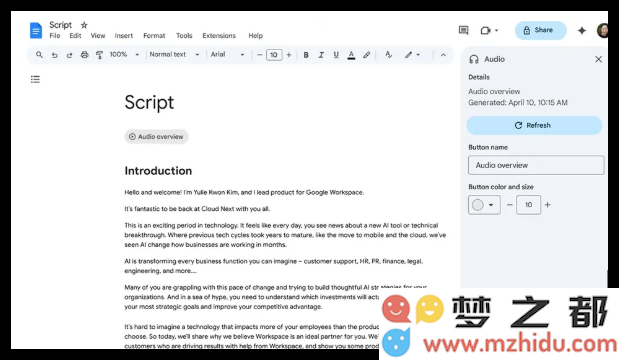Open the View menu
Viewport: 619px width, 360px height.
click(x=98, y=36)
